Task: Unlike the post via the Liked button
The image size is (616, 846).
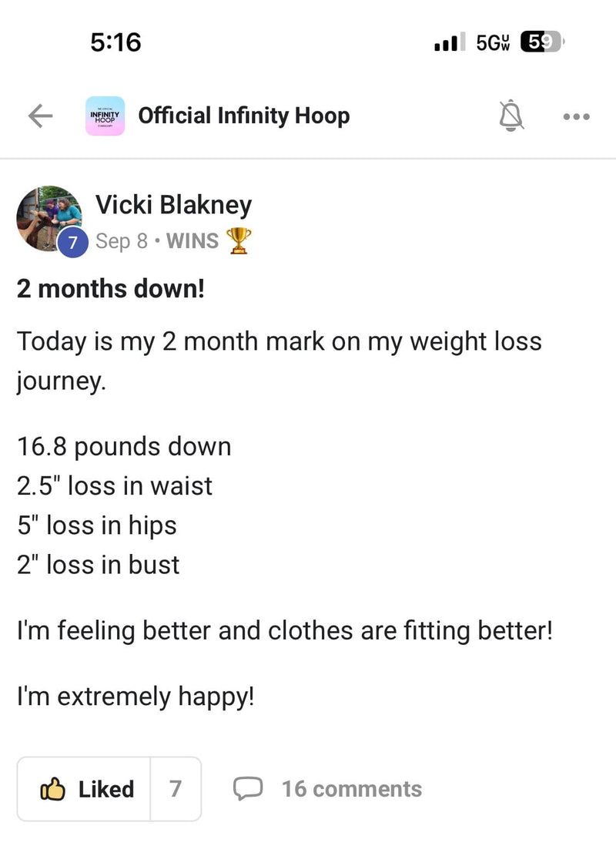Action: pos(85,789)
